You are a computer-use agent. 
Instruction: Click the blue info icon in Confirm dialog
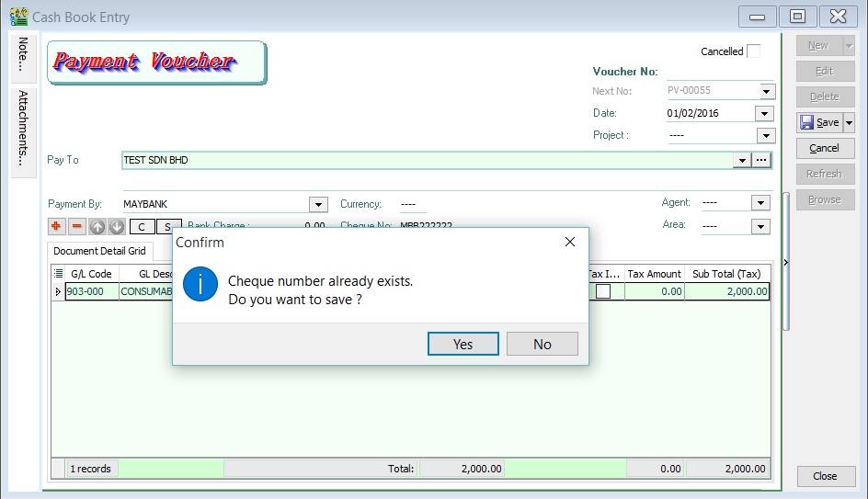click(200, 284)
